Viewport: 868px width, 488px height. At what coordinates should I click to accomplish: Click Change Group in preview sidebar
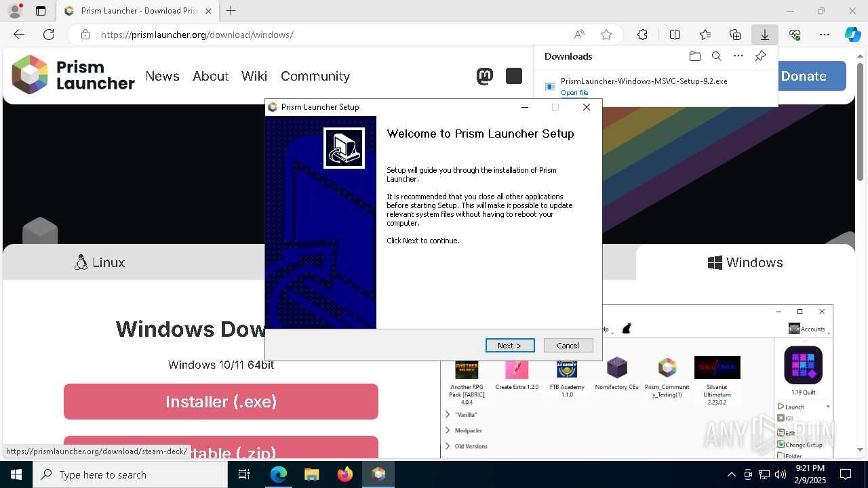click(800, 445)
